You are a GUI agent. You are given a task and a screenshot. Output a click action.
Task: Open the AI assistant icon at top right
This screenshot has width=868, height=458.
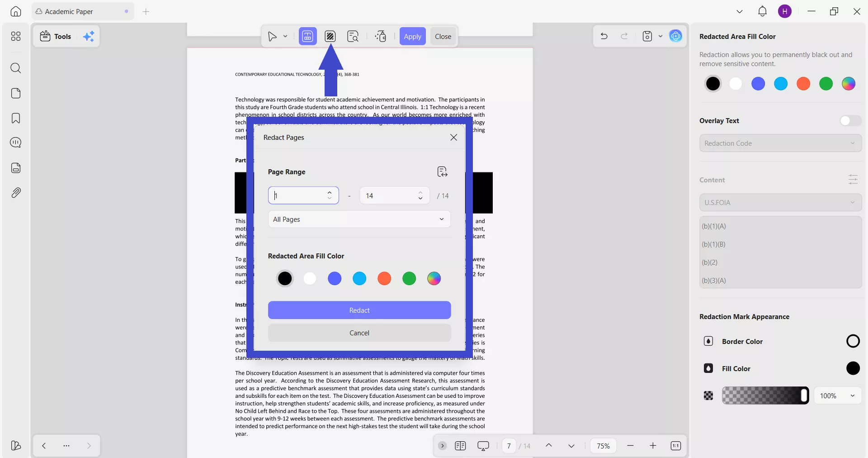(x=676, y=36)
